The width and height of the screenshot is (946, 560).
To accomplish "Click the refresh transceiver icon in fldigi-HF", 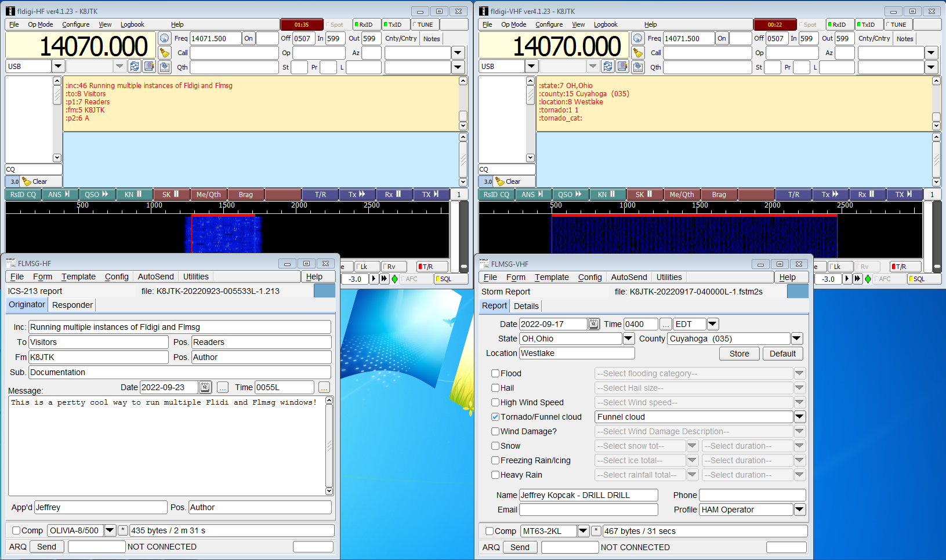I will [135, 66].
